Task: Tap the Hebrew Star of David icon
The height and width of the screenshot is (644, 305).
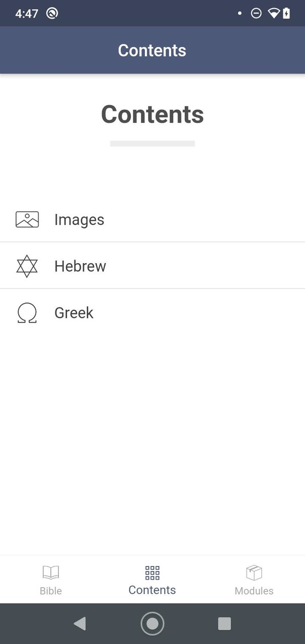Action: [x=27, y=266]
